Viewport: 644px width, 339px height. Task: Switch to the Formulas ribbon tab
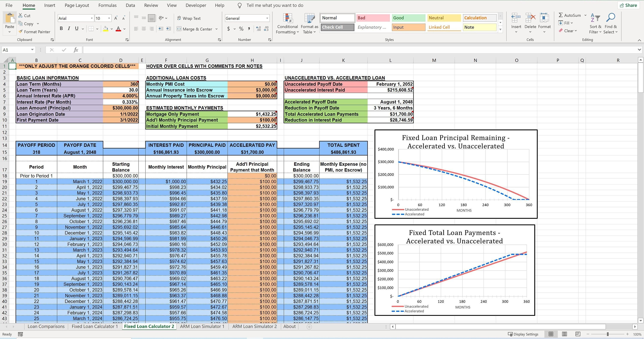point(107,5)
